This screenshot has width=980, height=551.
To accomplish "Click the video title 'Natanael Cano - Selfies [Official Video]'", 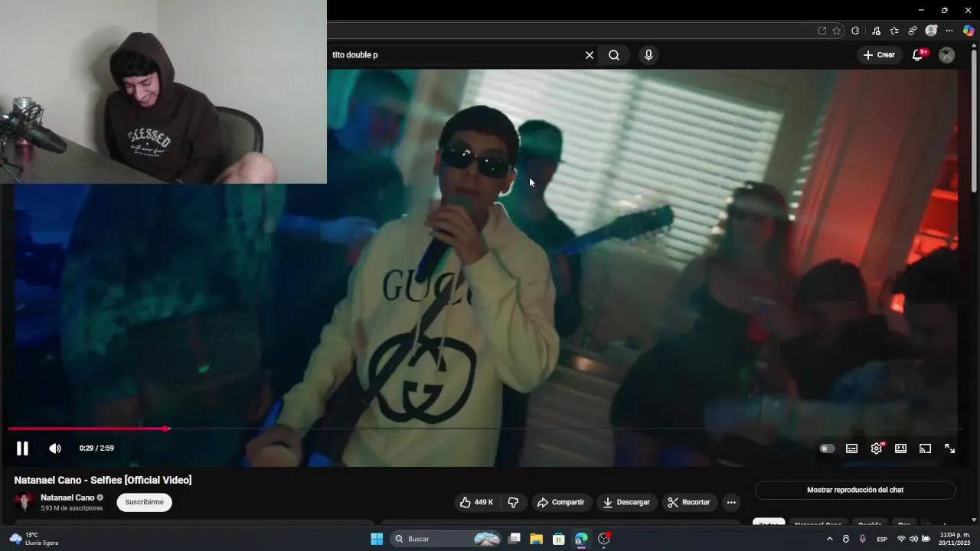I will click(103, 480).
